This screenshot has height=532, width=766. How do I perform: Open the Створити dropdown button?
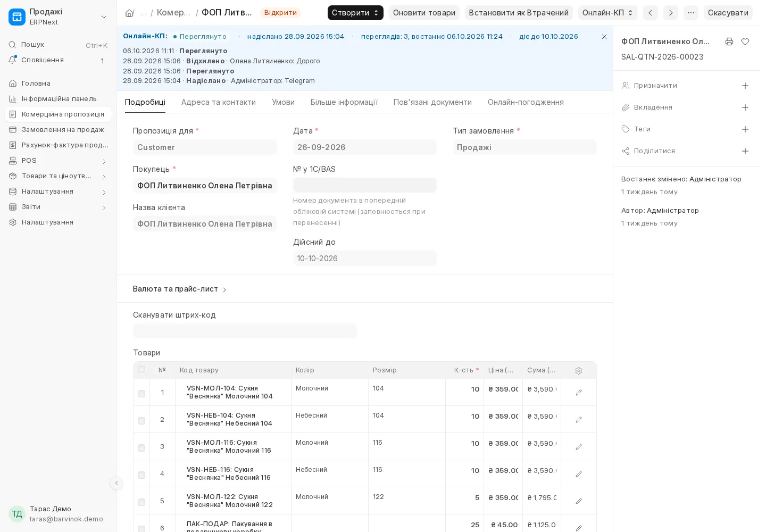tap(355, 13)
